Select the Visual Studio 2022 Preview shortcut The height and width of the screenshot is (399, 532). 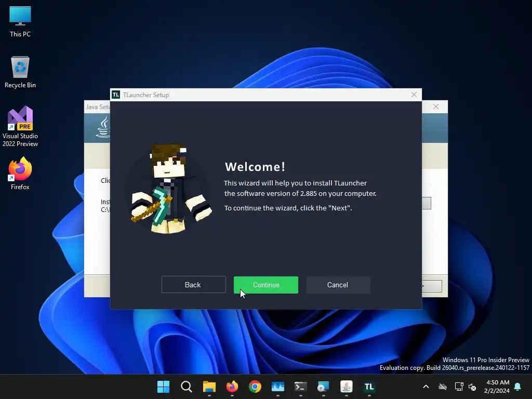click(20, 126)
